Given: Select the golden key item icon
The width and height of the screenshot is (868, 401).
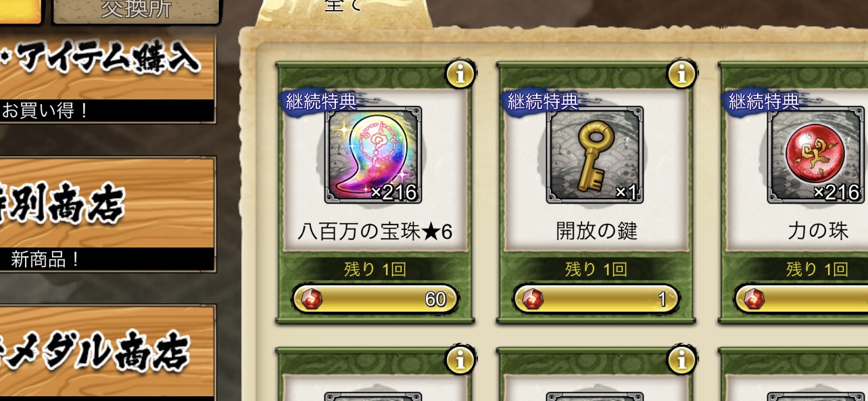Looking at the screenshot, I should click(x=594, y=155).
